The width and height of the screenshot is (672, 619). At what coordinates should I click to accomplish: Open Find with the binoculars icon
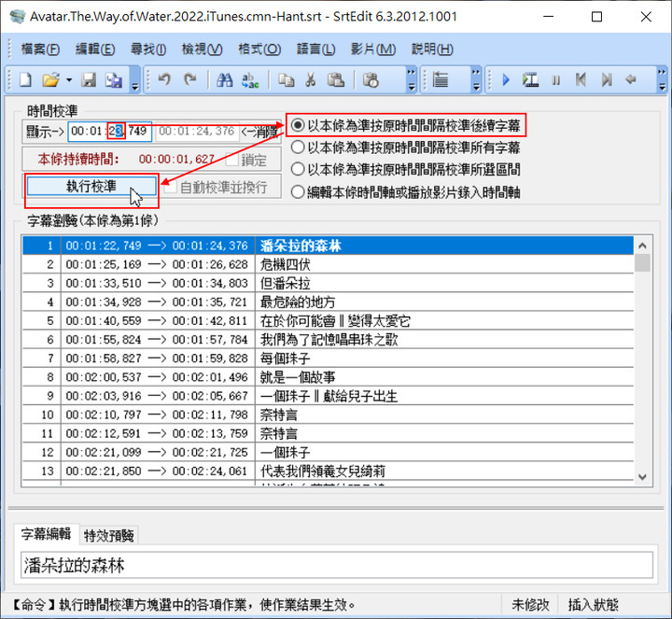225,79
